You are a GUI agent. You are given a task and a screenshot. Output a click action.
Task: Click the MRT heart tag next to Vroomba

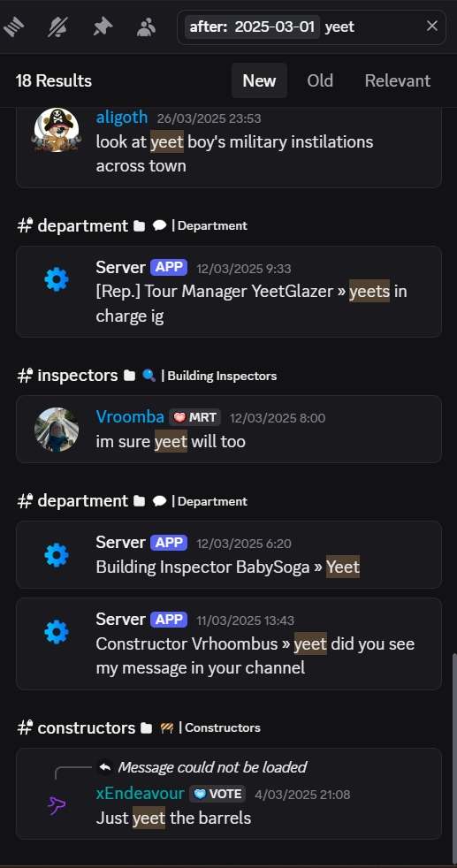[194, 417]
